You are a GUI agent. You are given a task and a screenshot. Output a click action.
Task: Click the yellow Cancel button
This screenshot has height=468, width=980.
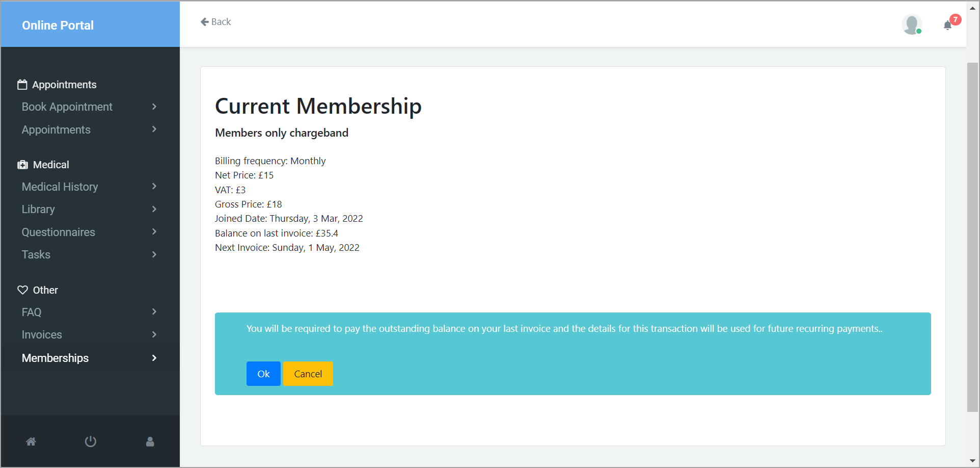[x=308, y=374]
